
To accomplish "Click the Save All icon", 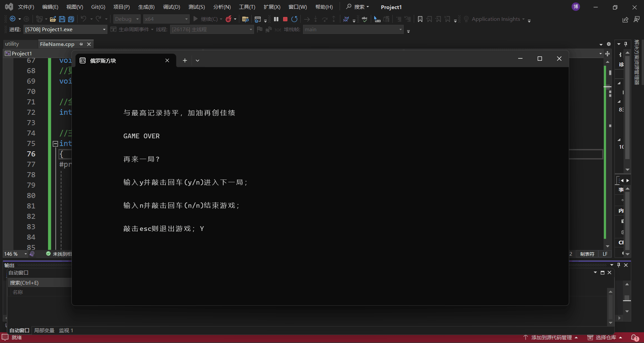I will (71, 19).
